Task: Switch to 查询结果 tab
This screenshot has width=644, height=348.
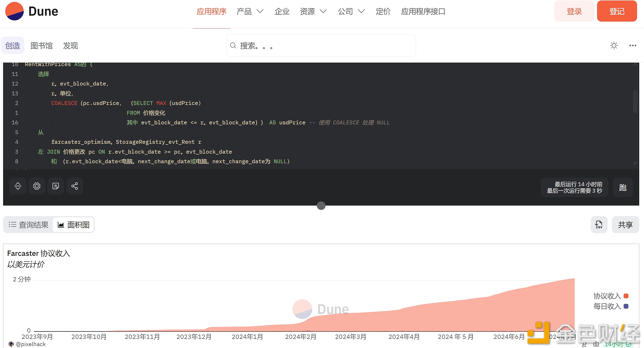Action: [28, 224]
